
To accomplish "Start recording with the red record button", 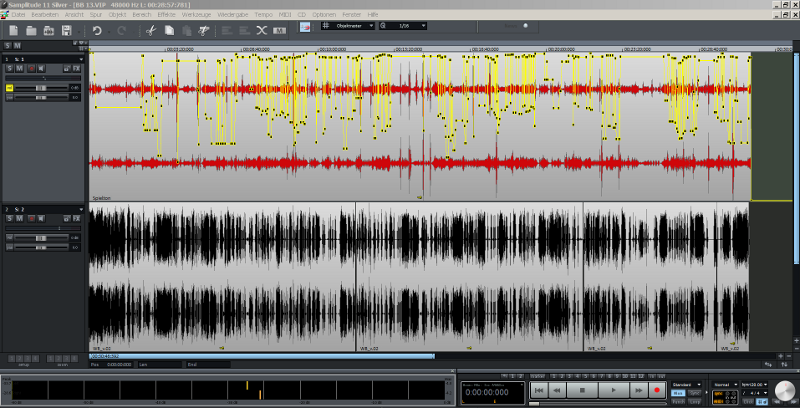I will 657,390.
